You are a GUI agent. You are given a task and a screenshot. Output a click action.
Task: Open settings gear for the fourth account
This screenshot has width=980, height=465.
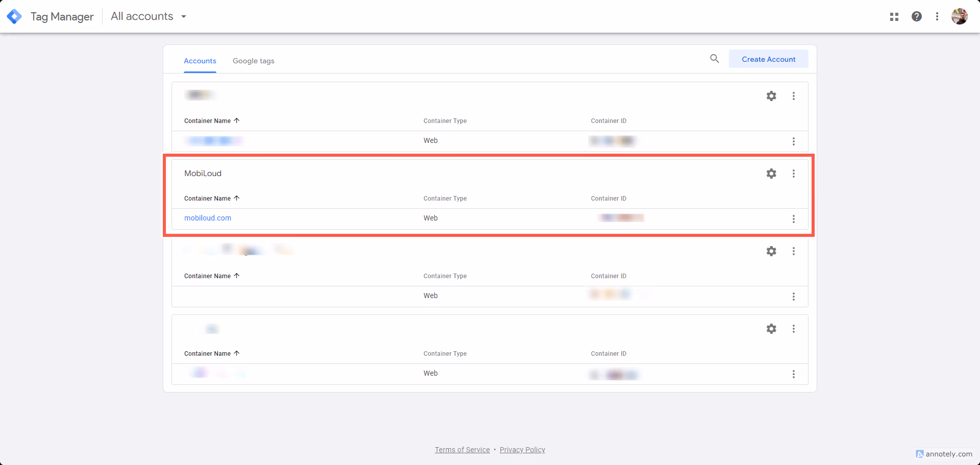[771, 329]
